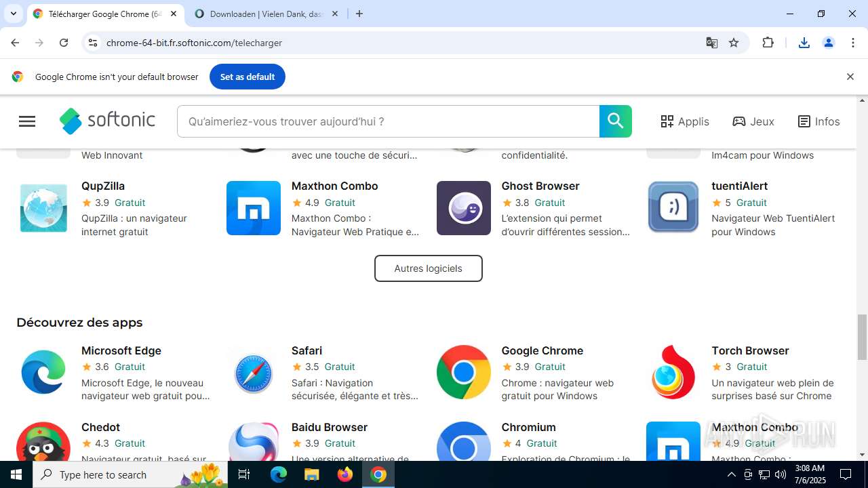Click the Ghost Browser app icon
The width and height of the screenshot is (868, 488).
click(x=464, y=208)
